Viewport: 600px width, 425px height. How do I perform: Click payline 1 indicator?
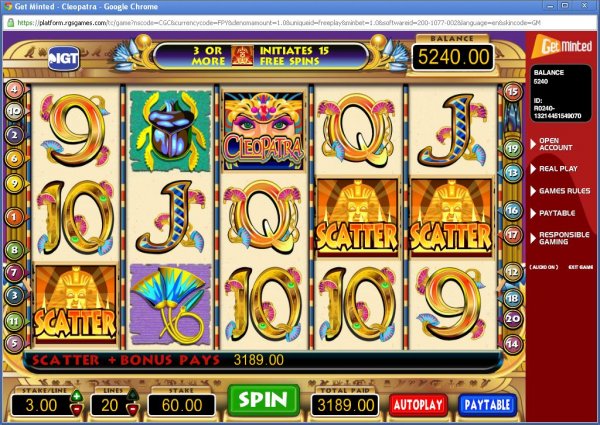click(14, 217)
